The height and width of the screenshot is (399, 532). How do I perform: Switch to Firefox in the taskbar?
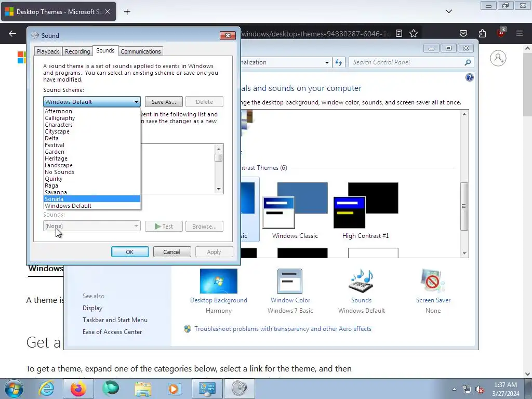78,389
